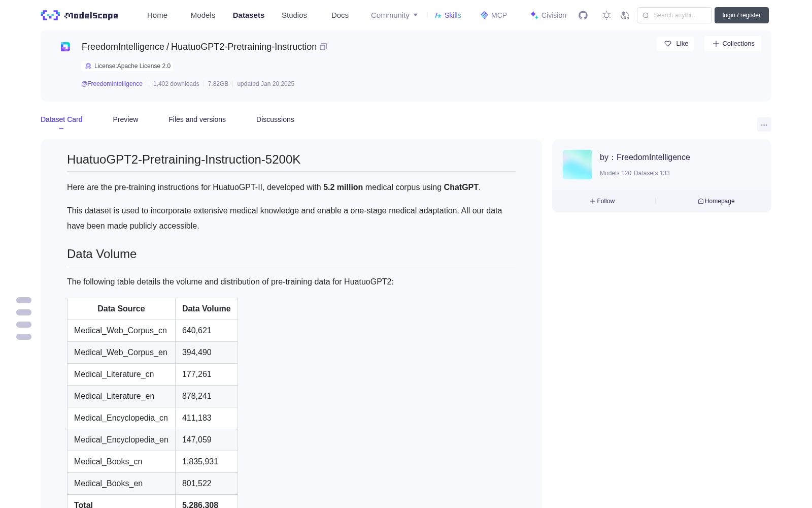Click the fourth table-of-contents bar on left

coord(24,337)
